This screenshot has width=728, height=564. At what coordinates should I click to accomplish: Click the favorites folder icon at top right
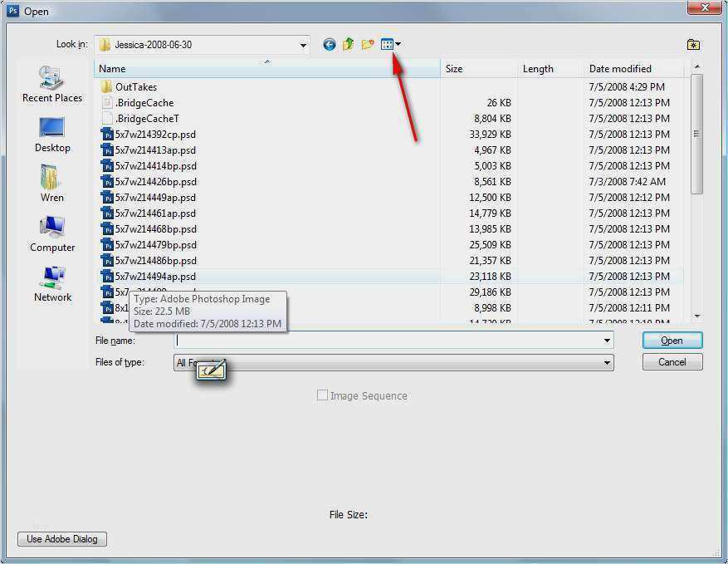tap(693, 45)
